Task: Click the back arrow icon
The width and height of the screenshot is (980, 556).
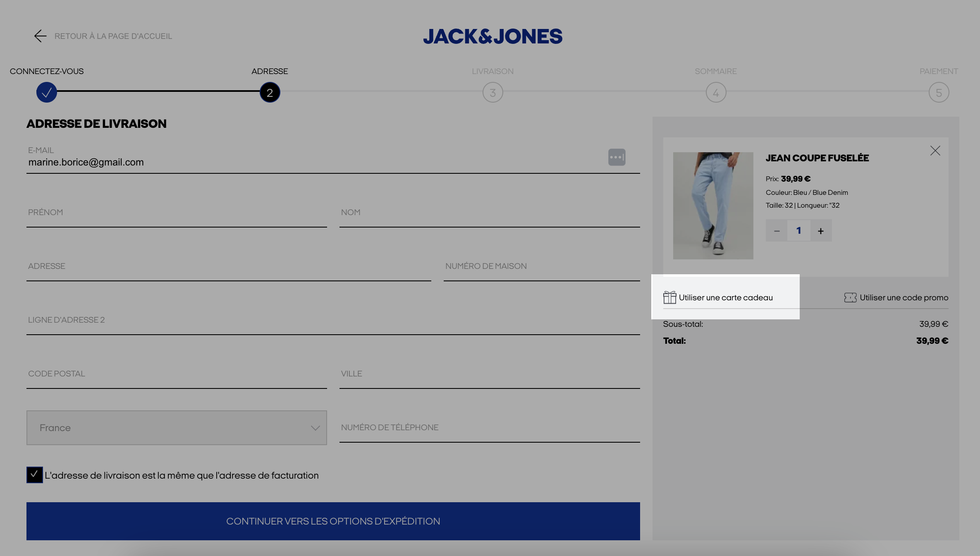Action: tap(40, 36)
